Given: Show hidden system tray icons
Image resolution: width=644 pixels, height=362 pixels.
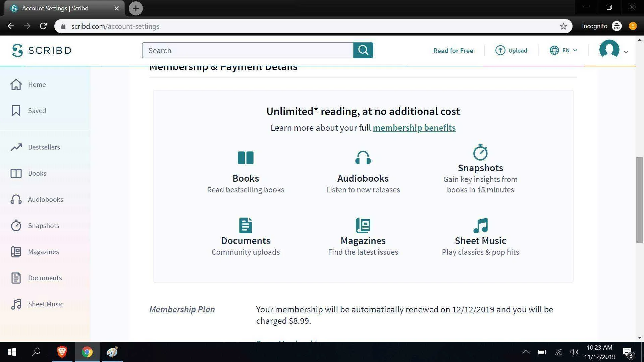Looking at the screenshot, I should pyautogui.click(x=526, y=352).
